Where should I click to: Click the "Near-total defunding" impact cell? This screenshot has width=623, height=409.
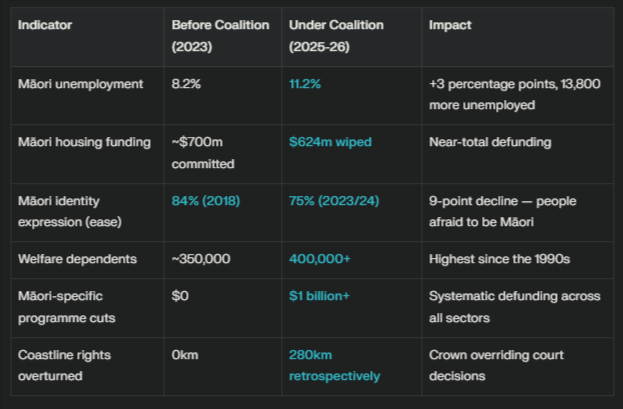[490, 142]
